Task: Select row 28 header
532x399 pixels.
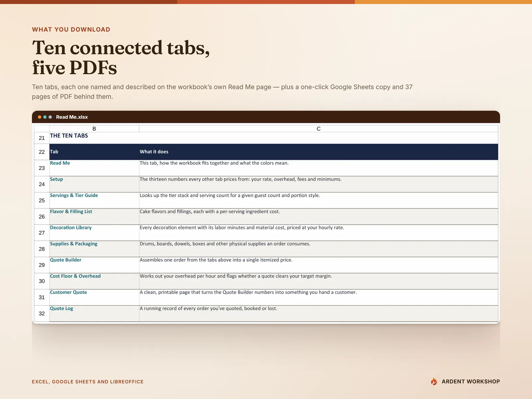Action: (x=42, y=249)
